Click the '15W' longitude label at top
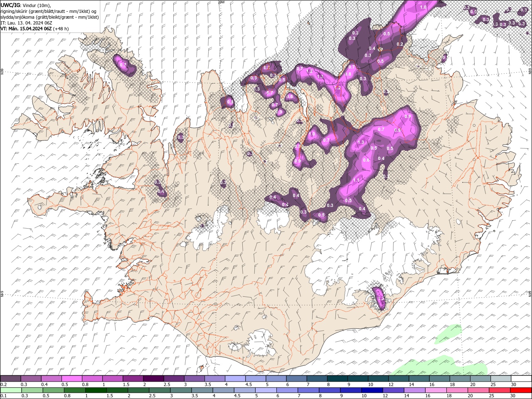Viewport: 532px width, 399px height. coord(441,2)
